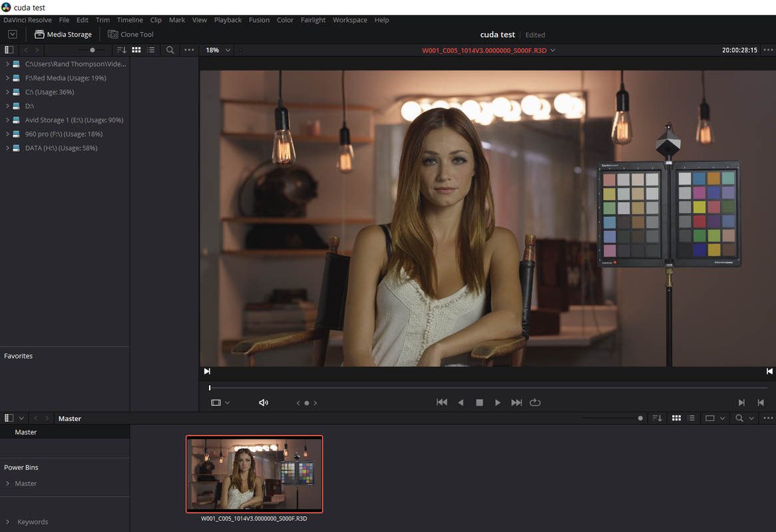Stop playback
Image resolution: width=776 pixels, height=532 pixels.
point(479,402)
